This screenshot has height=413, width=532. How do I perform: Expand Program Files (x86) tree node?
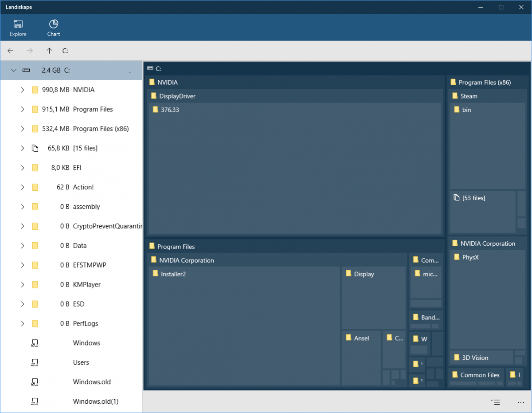click(x=22, y=129)
